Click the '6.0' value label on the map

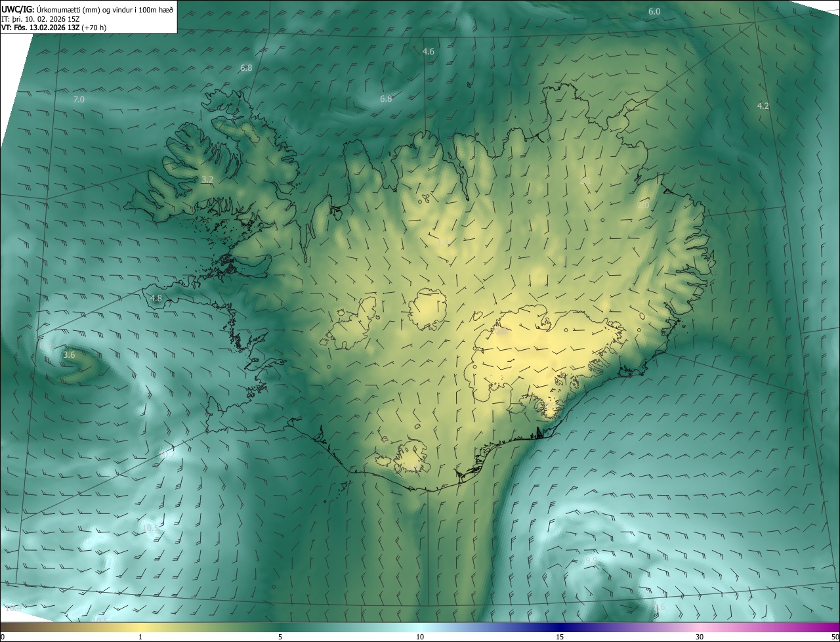coord(654,12)
